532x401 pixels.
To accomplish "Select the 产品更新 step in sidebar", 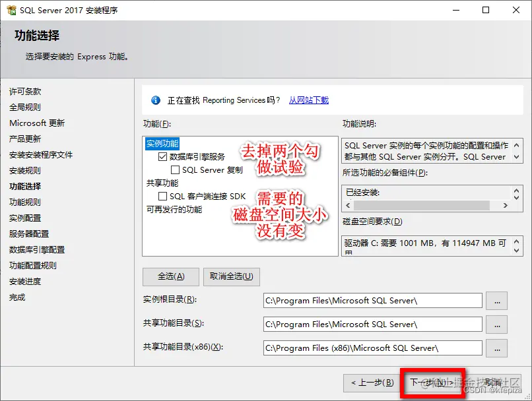I will click(x=25, y=139).
